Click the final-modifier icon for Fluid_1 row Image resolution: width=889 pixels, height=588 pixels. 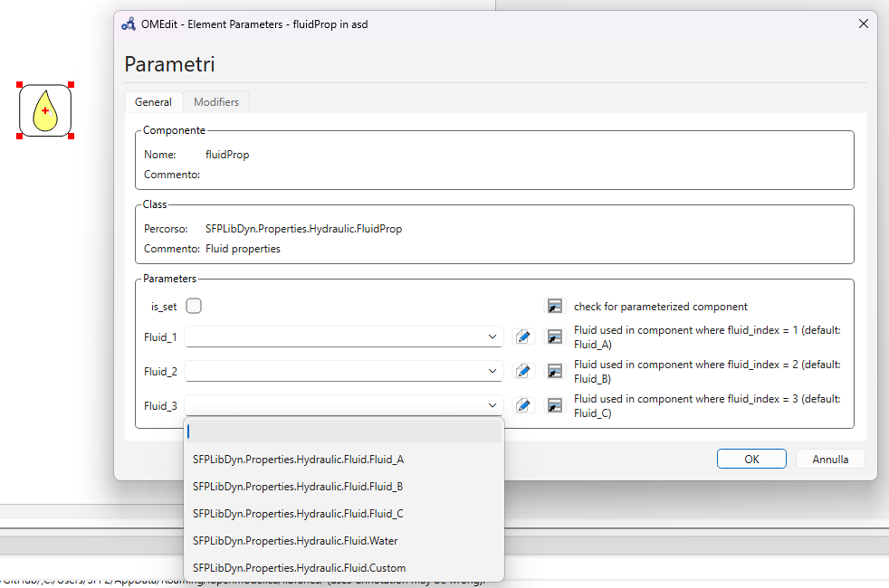[x=554, y=337]
